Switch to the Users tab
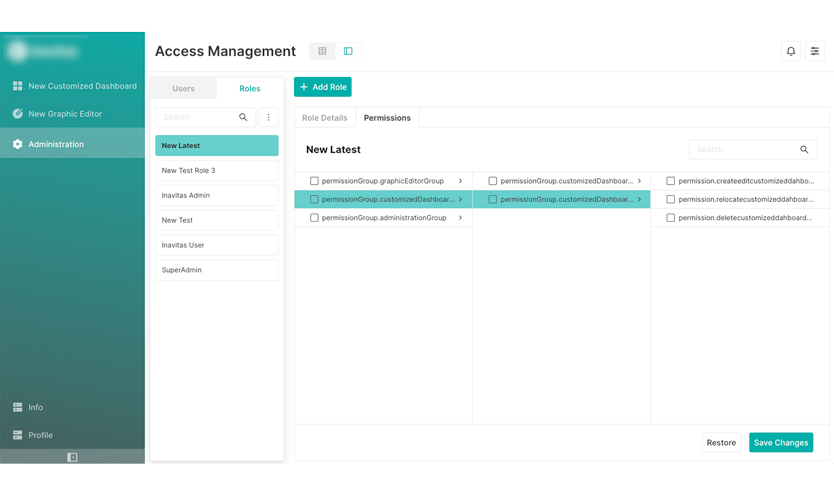The height and width of the screenshot is (495, 834). [x=183, y=89]
